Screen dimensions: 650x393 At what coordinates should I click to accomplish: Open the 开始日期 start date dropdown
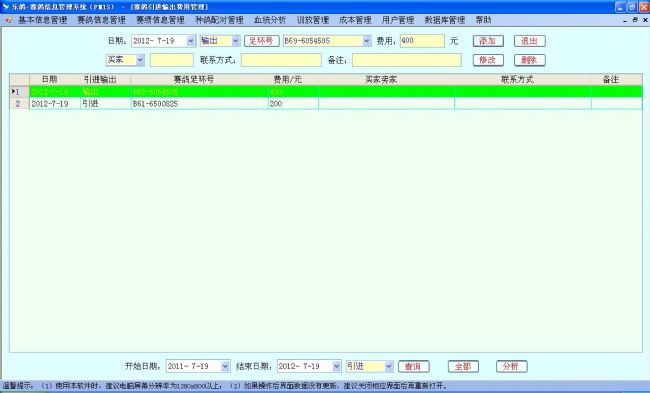tap(225, 366)
